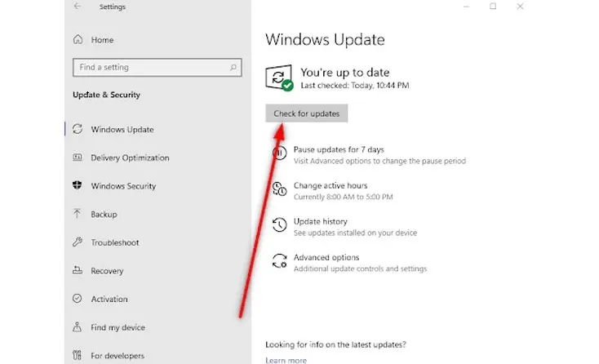
Task: Maximize the Settings window
Action: pos(493,7)
